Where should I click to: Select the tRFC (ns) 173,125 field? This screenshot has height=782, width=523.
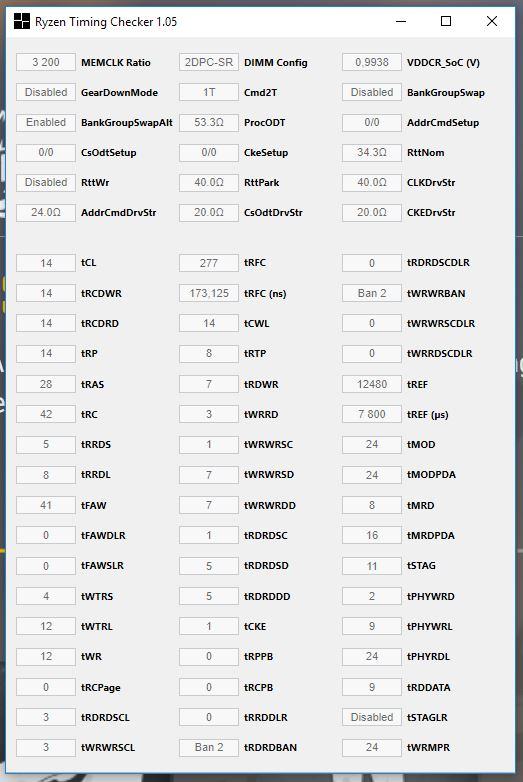coord(209,293)
